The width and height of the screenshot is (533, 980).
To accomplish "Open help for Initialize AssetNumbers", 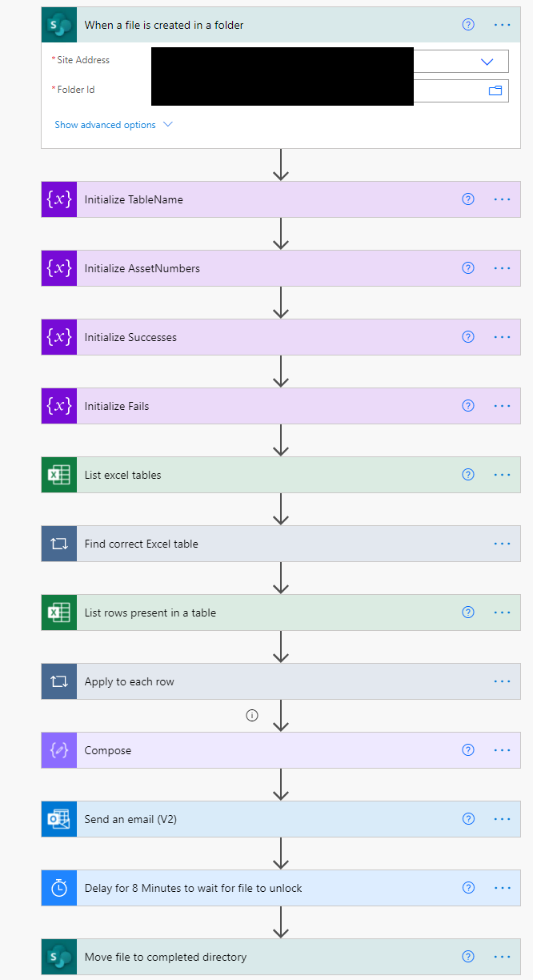I will [x=468, y=268].
